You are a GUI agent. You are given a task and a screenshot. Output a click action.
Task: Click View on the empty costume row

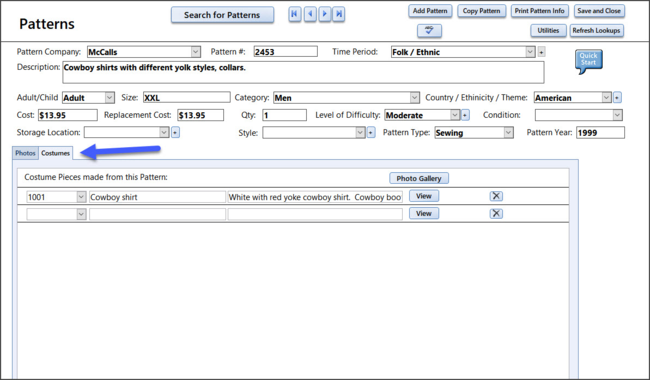pos(424,213)
